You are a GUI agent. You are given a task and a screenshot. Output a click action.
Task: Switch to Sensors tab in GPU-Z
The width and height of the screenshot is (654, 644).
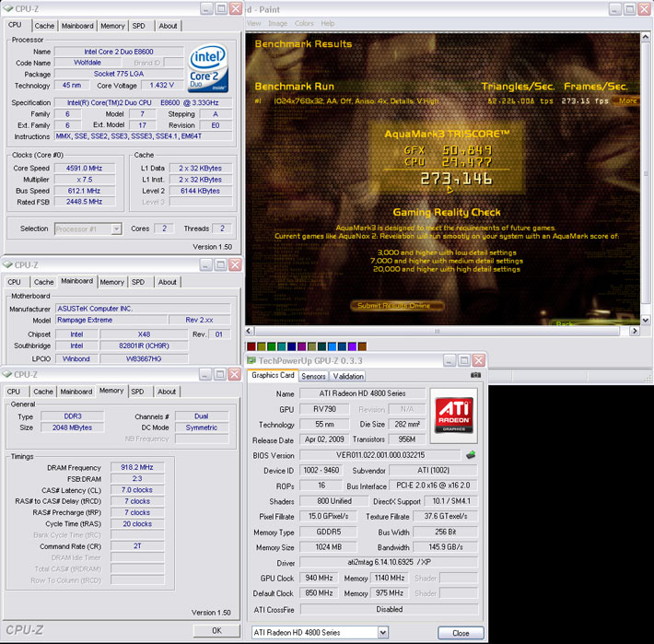tap(313, 376)
